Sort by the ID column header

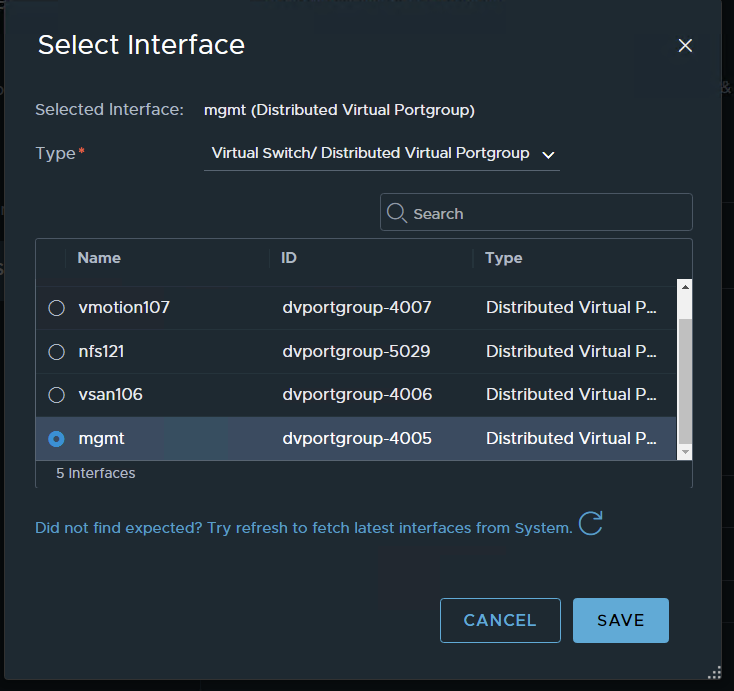[x=289, y=258]
